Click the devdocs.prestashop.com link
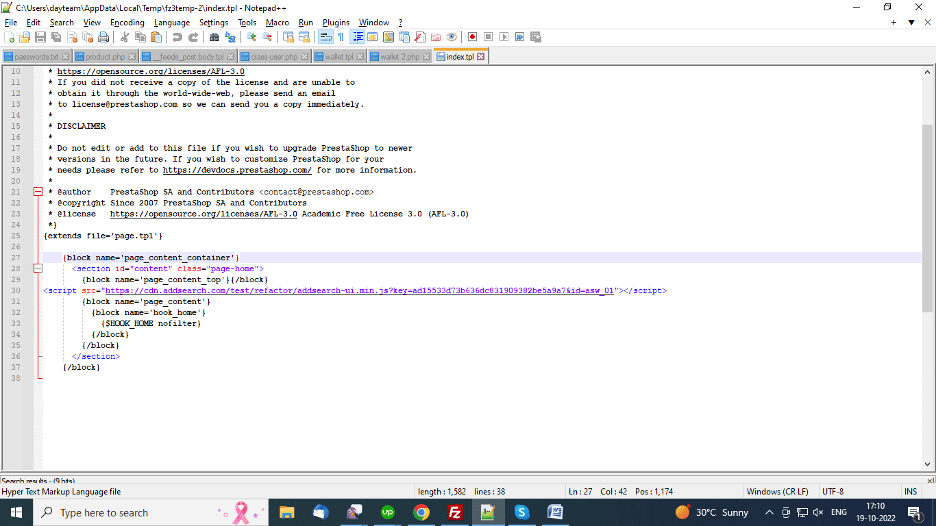The height and width of the screenshot is (526, 936). point(237,170)
